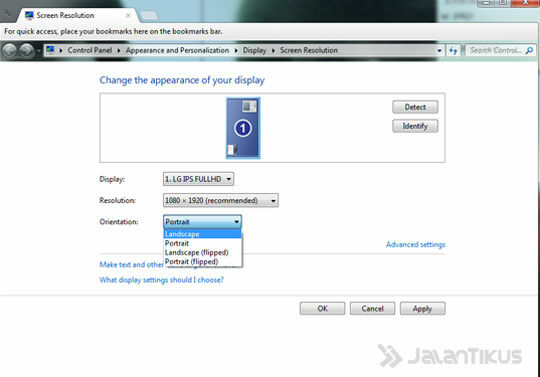This screenshot has height=377, width=540.
Task: Click the refresh icon beside address bar
Action: pos(453,51)
